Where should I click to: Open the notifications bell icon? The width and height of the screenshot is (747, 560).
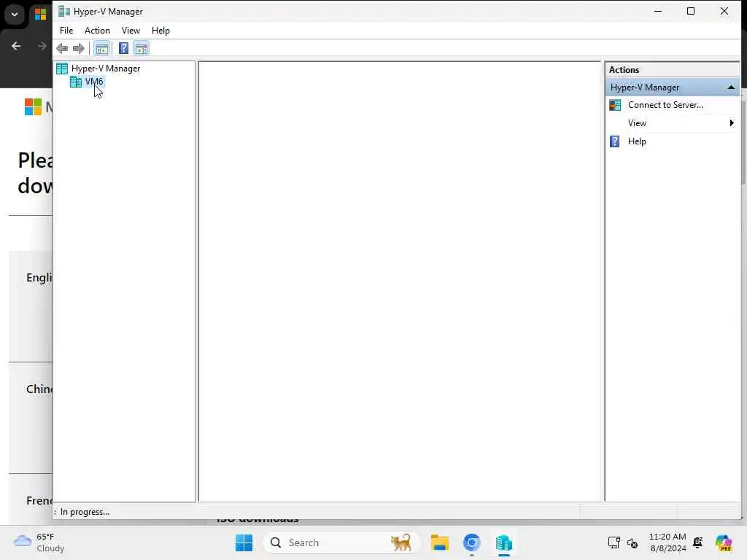(x=698, y=542)
